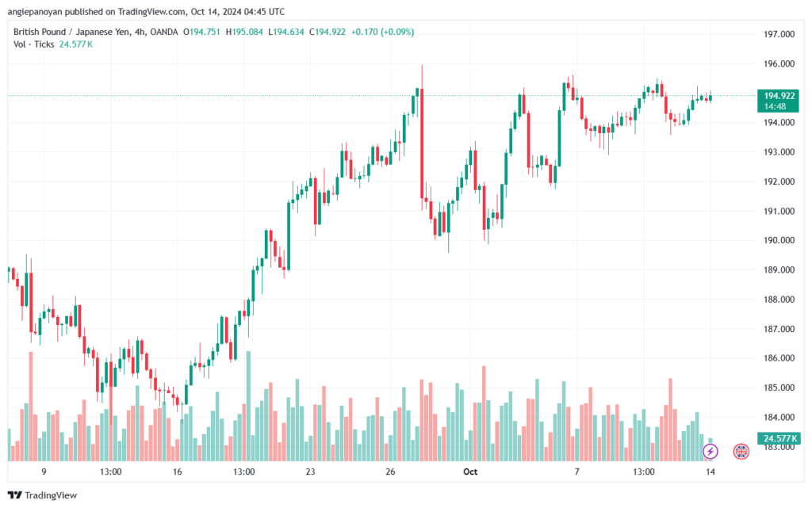Click British Pound / Japanese Yen symbol title
This screenshot has width=812, height=508.
[x=71, y=32]
